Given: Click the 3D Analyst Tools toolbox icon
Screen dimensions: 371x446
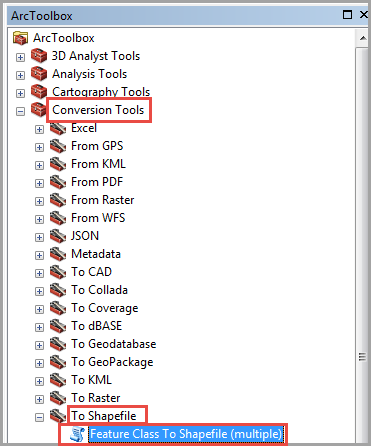Looking at the screenshot, I should 39,56.
